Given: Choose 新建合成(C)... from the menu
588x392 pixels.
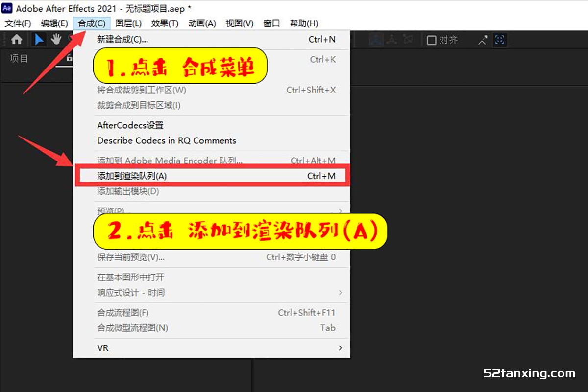Looking at the screenshot, I should [x=212, y=39].
